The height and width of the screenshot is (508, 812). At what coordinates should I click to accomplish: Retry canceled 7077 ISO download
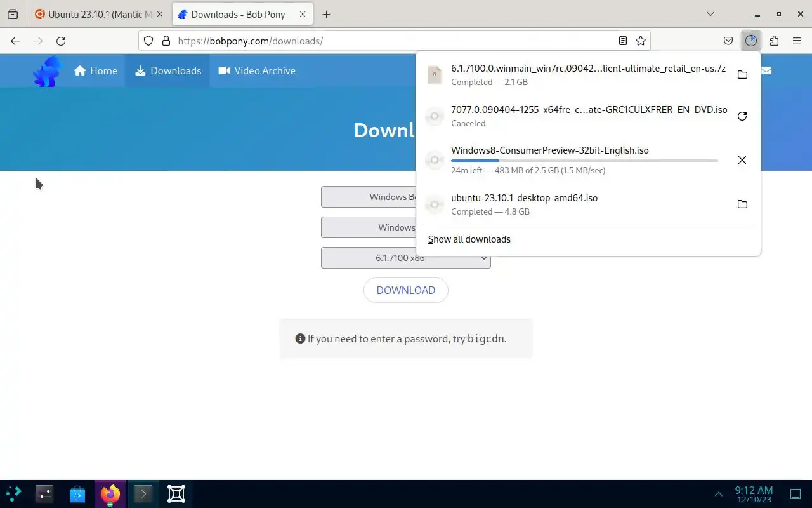tap(742, 116)
